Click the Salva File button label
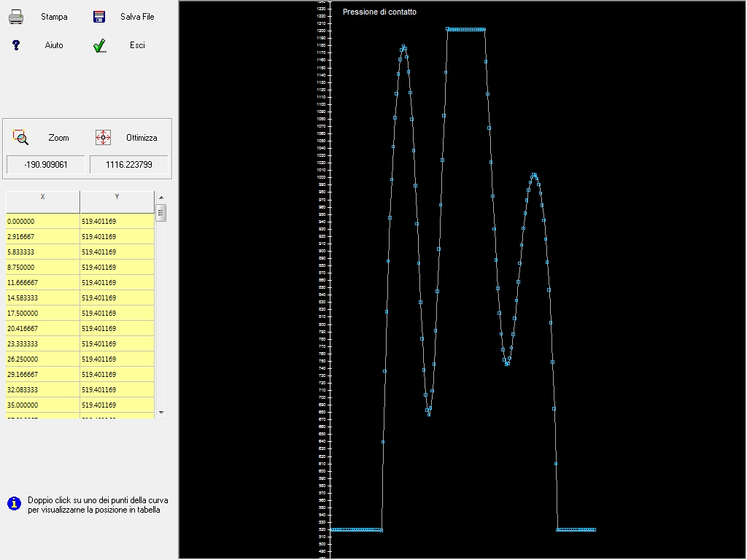 click(x=137, y=17)
